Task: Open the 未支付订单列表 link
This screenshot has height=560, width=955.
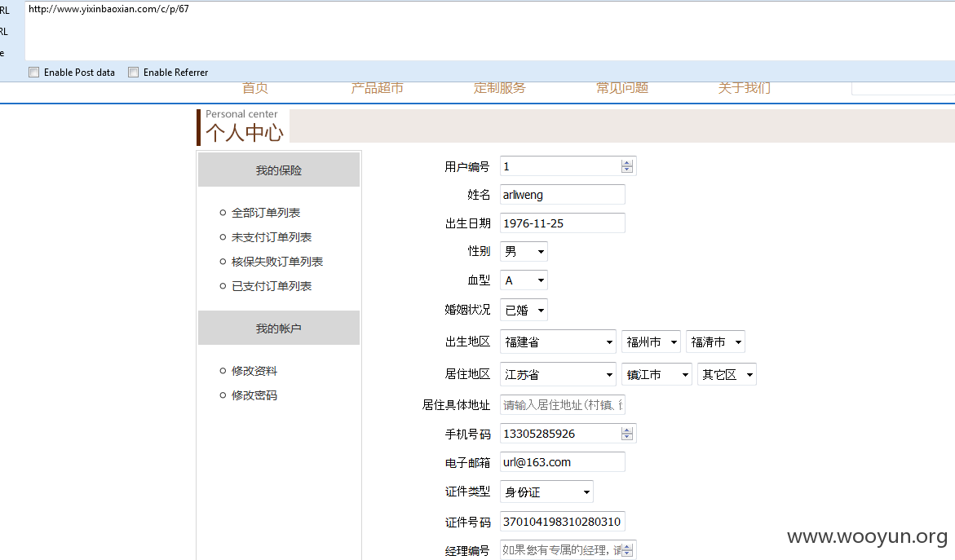Action: 271,236
